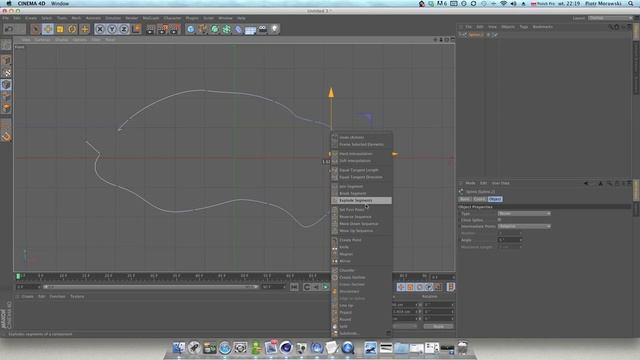Select Join Segment in the context menu

(x=362, y=187)
